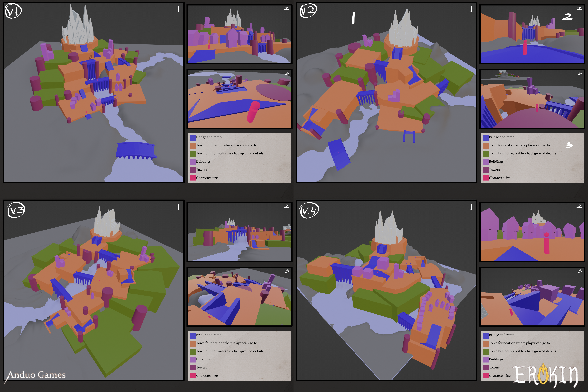Select "Town foundation where player can go to" in V1 legend
Image resolution: width=588 pixels, height=392 pixels.
click(x=226, y=145)
